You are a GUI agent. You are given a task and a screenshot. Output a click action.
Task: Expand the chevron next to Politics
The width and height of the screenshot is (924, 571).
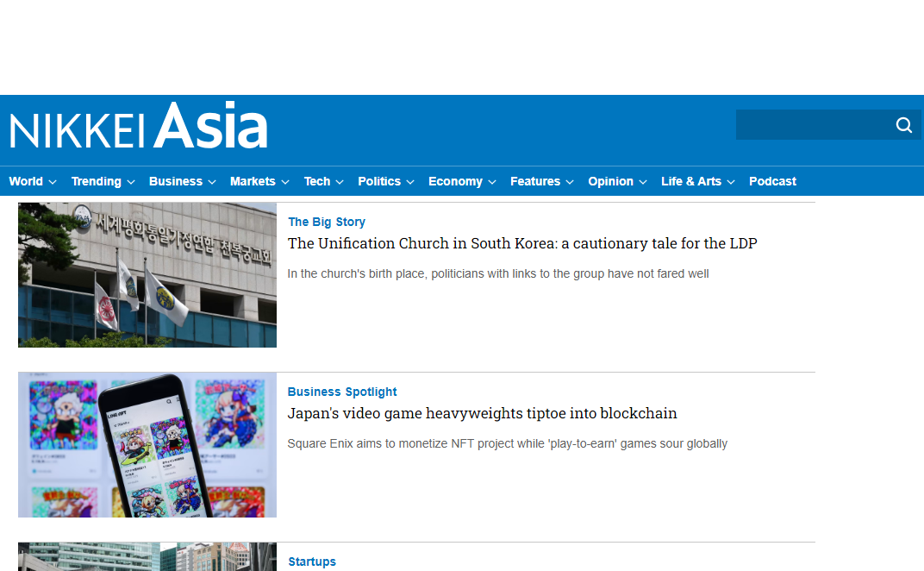click(x=410, y=182)
